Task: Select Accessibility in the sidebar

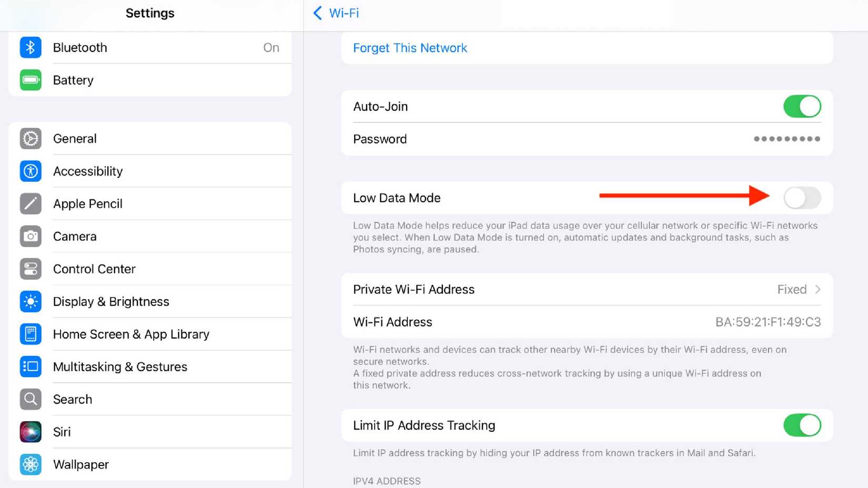Action: (x=150, y=171)
